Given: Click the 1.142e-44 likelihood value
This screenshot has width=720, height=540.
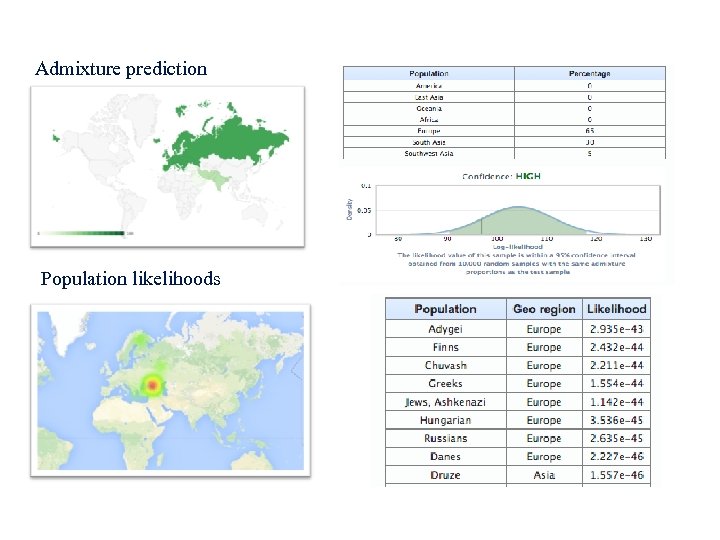Looking at the screenshot, I should 617,402.
